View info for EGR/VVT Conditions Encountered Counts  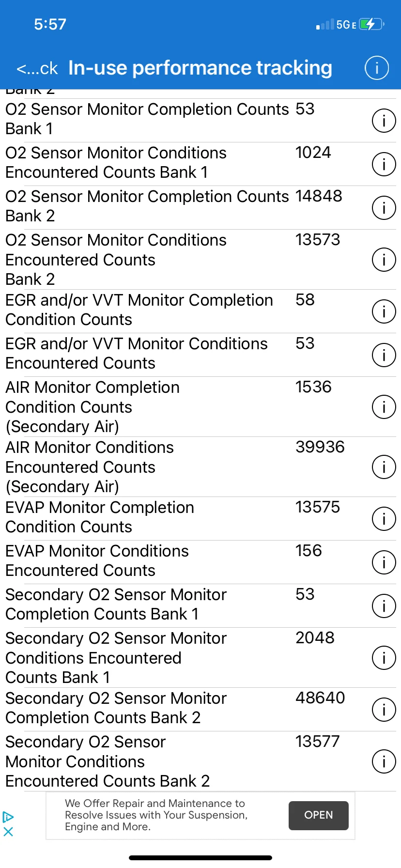pos(384,355)
